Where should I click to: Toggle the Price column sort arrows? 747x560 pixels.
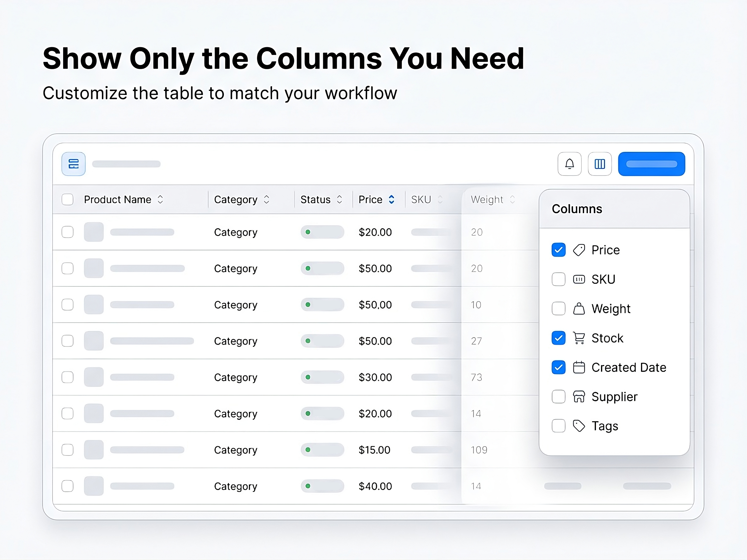click(x=391, y=199)
